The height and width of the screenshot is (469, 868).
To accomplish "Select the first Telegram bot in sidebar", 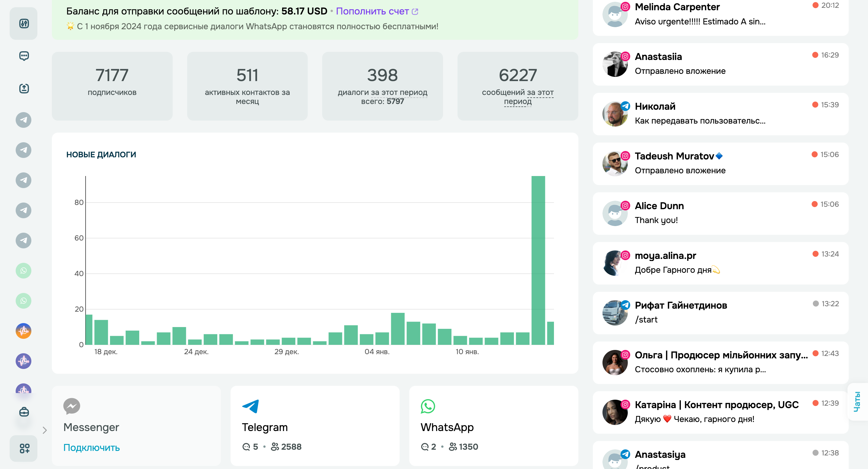I will pos(24,120).
